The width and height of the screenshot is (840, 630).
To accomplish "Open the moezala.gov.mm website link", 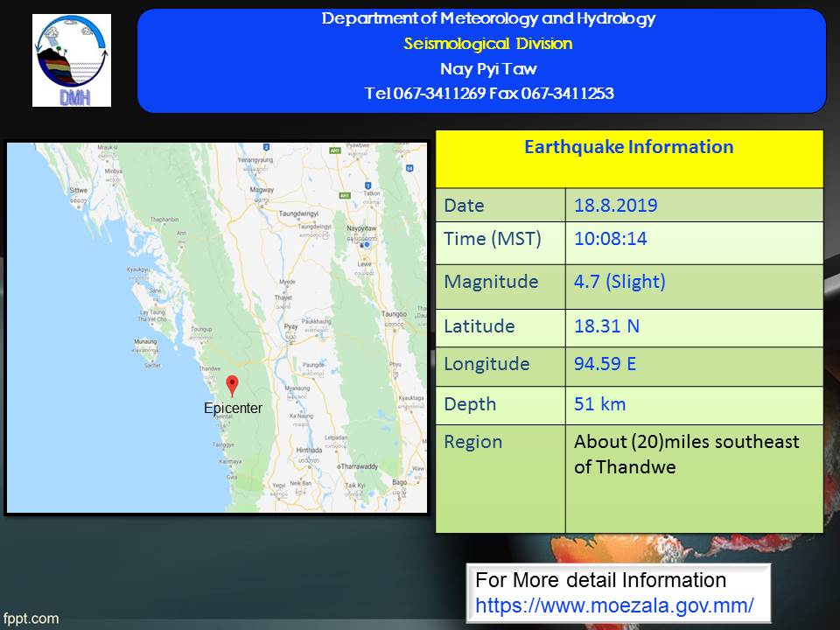I will coord(614,605).
